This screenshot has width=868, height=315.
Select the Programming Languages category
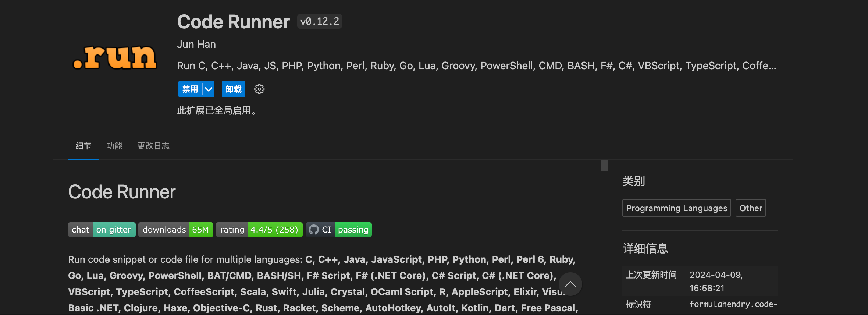[676, 208]
